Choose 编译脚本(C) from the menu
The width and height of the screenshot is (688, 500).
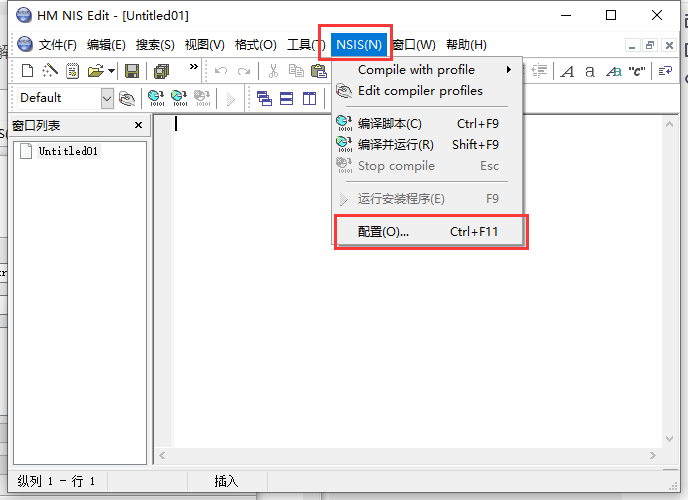coord(427,124)
